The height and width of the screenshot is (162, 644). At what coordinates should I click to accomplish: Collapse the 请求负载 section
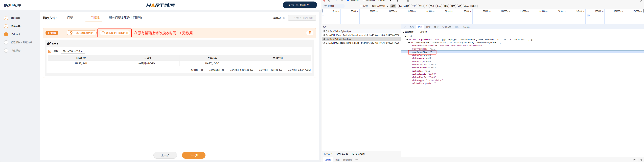pos(403,32)
